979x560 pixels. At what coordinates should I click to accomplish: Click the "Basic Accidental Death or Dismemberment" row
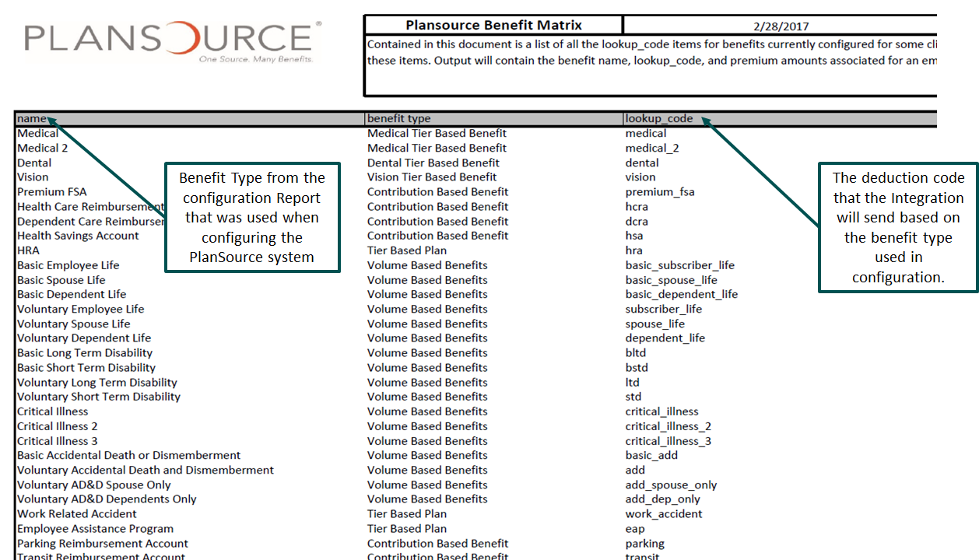pos(131,455)
